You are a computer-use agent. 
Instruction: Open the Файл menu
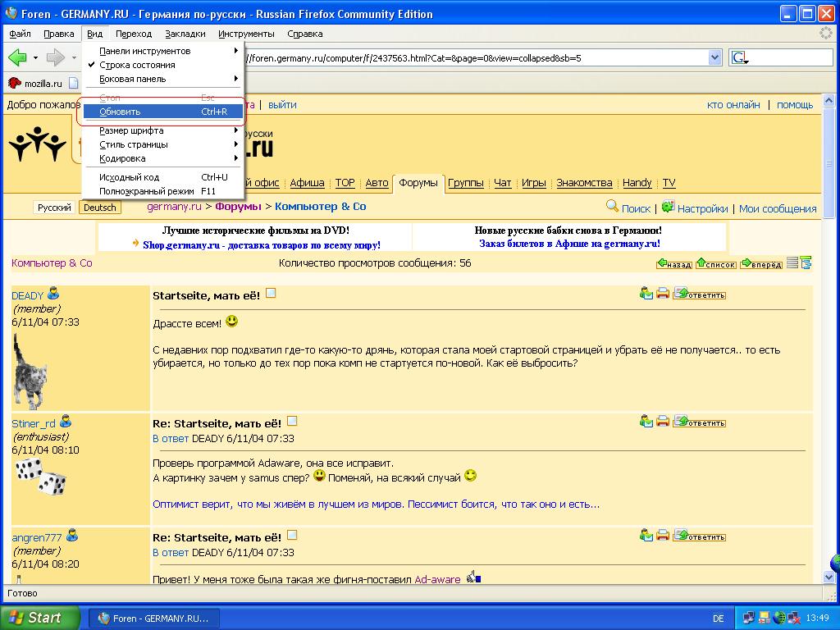[20, 34]
